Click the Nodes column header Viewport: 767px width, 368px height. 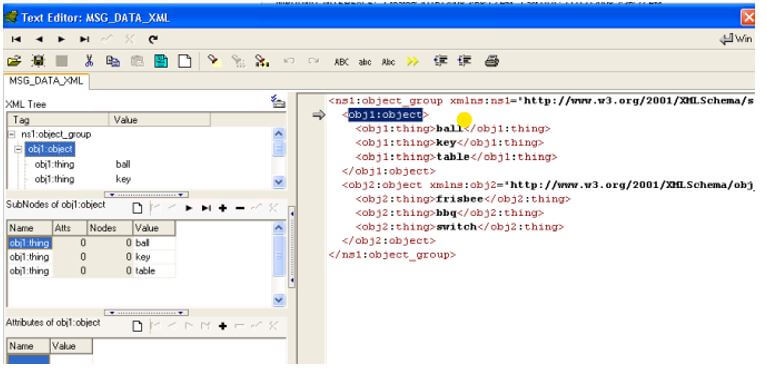click(x=110, y=228)
